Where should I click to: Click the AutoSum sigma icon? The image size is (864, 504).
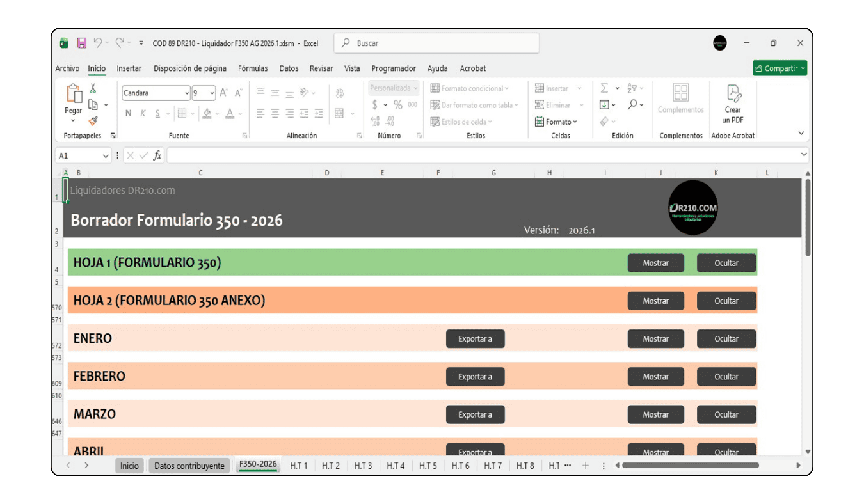pyautogui.click(x=604, y=88)
